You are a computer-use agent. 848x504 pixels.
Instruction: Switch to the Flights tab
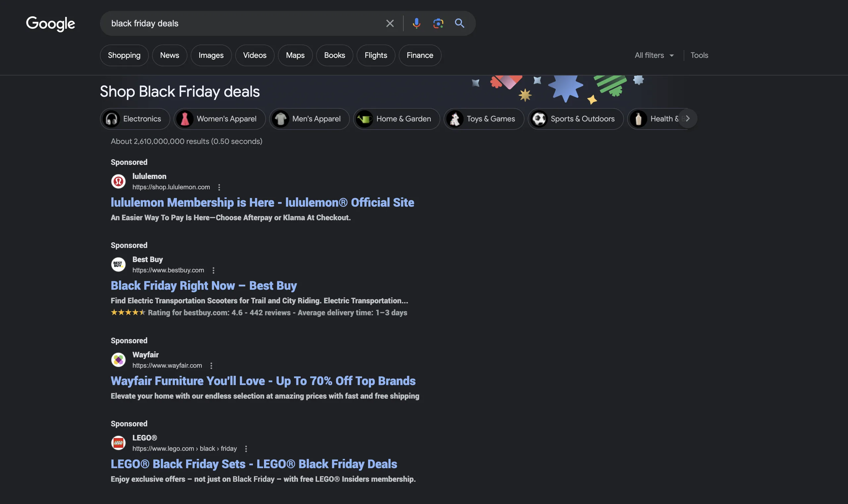pyautogui.click(x=376, y=55)
